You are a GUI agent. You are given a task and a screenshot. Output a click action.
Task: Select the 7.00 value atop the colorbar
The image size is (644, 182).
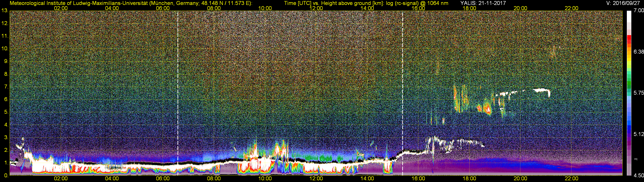point(638,10)
